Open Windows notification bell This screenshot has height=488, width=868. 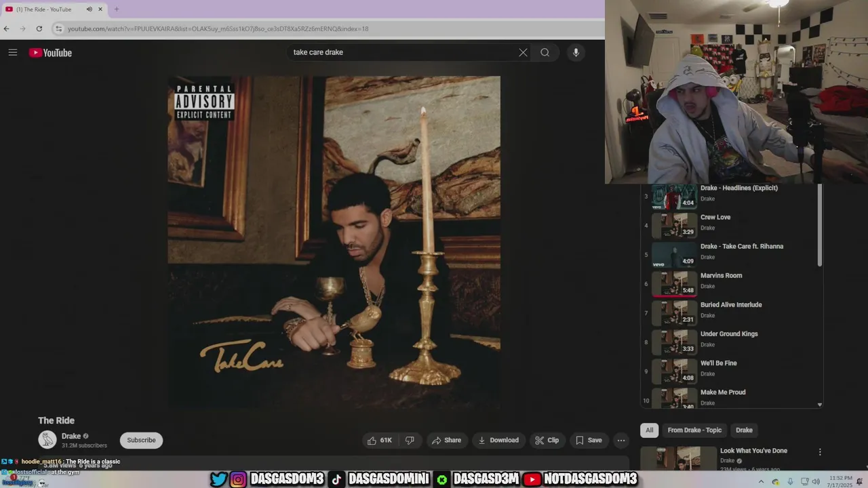[860, 482]
